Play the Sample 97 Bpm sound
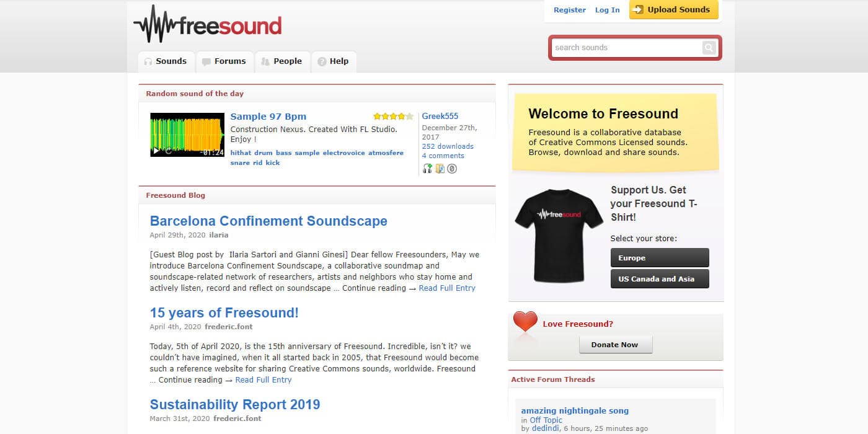868x434 pixels. pyautogui.click(x=156, y=151)
